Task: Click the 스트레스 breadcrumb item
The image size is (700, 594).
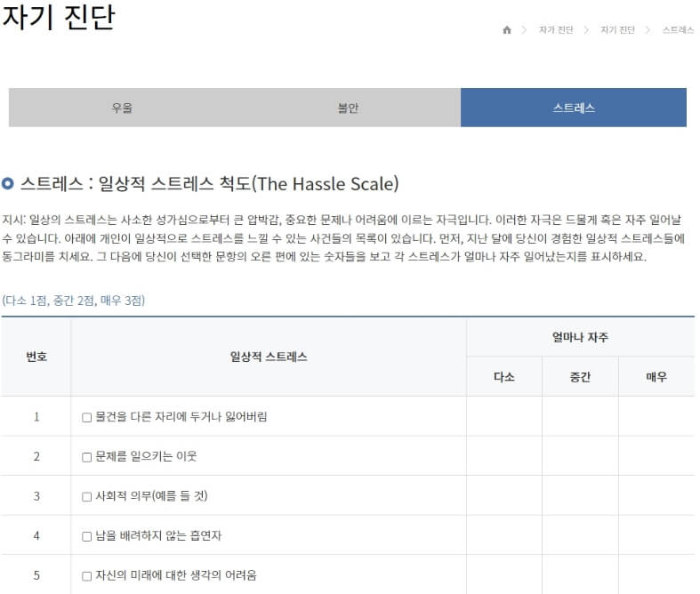Action: coord(678,30)
